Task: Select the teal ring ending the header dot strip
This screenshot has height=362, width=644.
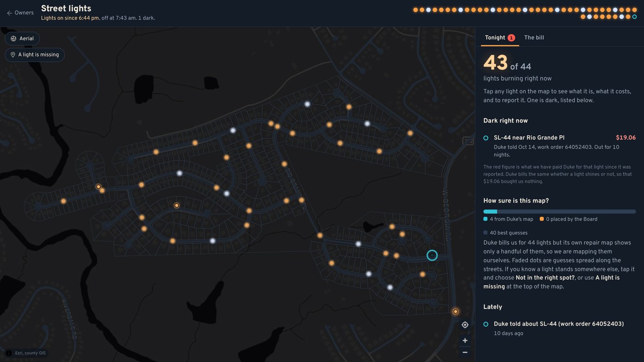Action: click(x=634, y=17)
